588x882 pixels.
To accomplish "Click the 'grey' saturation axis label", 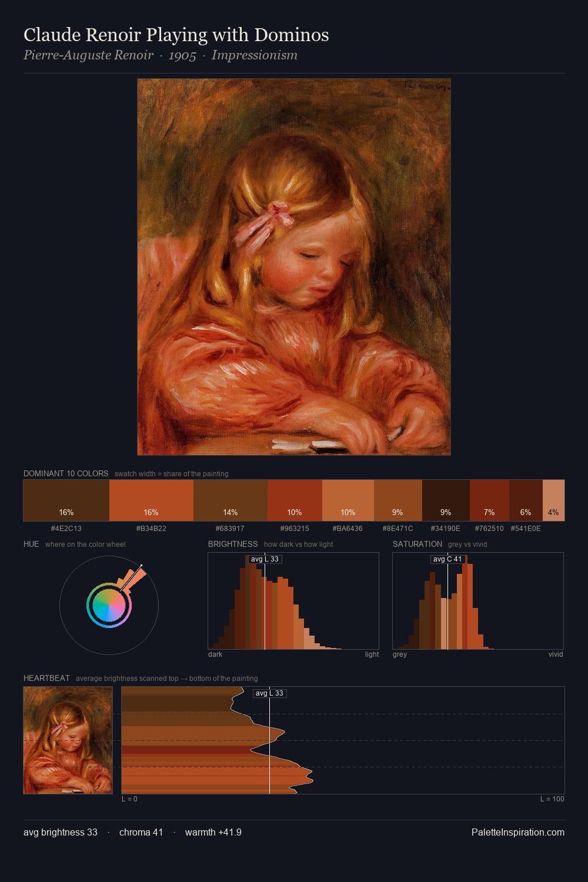I will (x=400, y=654).
